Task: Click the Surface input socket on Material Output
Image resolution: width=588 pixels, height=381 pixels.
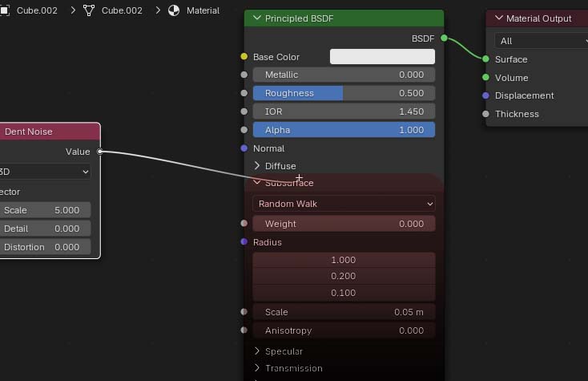Action: 485,59
